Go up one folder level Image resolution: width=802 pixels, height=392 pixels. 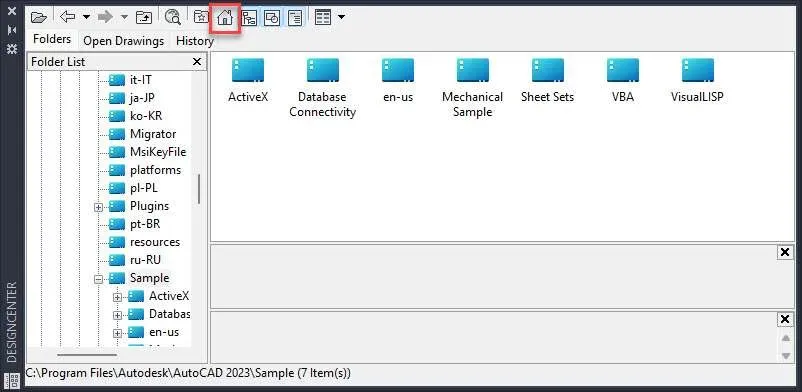pos(144,17)
